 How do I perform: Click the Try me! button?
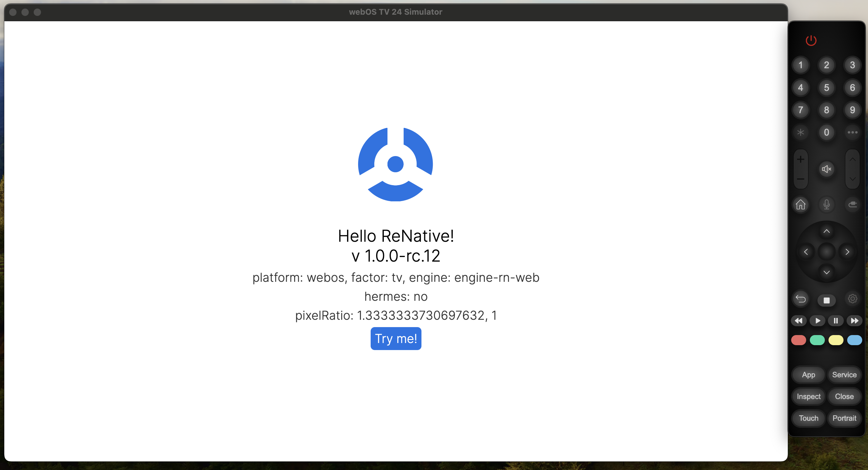[x=395, y=338]
